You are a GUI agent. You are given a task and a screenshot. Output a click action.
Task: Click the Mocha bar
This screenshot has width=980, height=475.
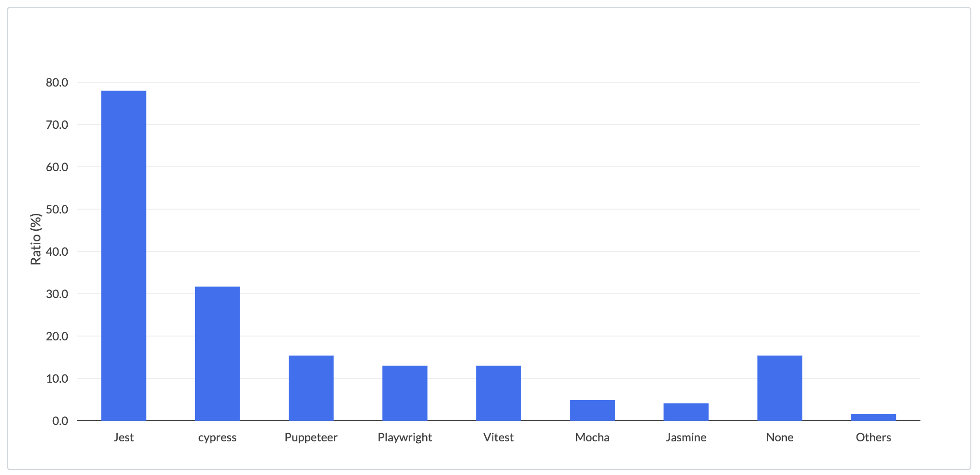592,410
